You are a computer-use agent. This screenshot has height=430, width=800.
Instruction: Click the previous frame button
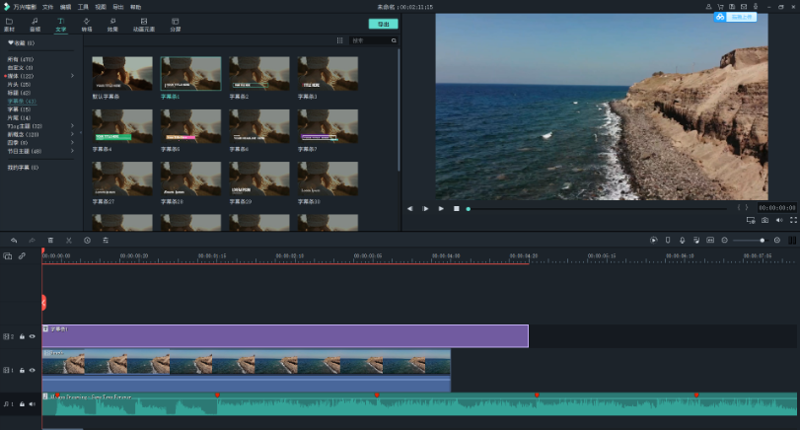click(x=410, y=209)
